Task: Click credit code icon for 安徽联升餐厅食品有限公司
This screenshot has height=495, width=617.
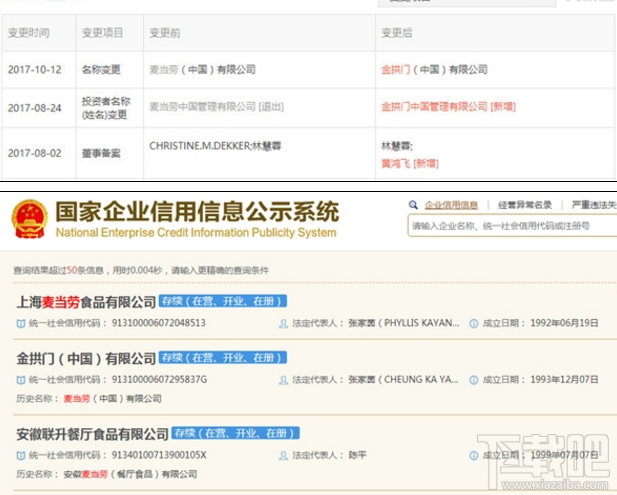Action: (x=21, y=456)
